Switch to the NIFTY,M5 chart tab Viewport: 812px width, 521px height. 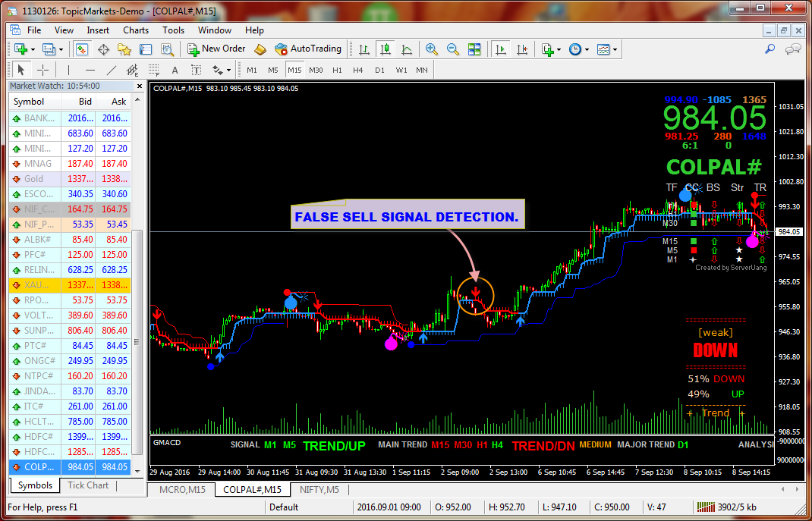tap(319, 489)
